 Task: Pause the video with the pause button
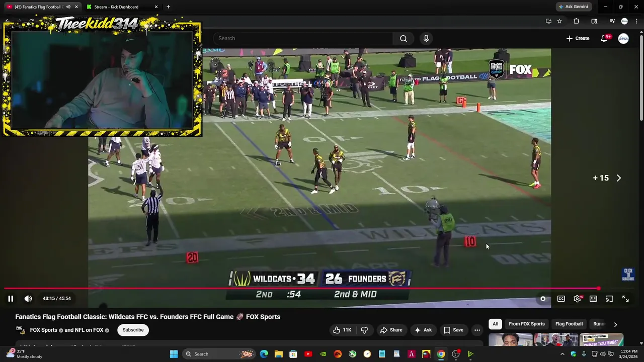pyautogui.click(x=11, y=299)
